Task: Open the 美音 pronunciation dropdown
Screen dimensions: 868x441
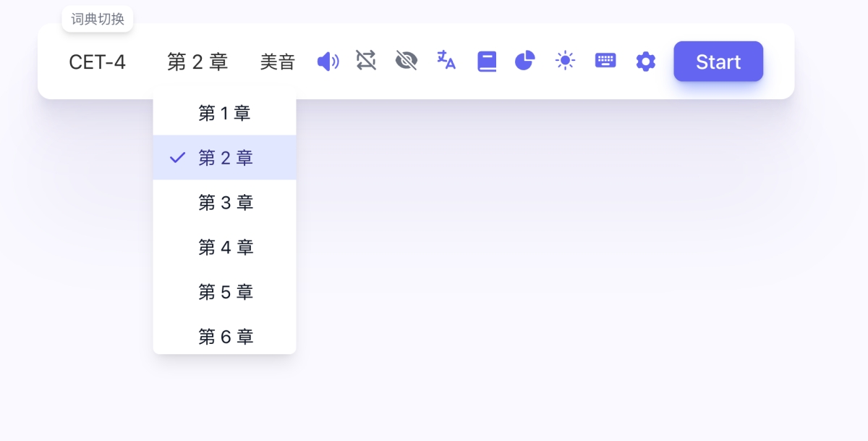Action: coord(278,62)
